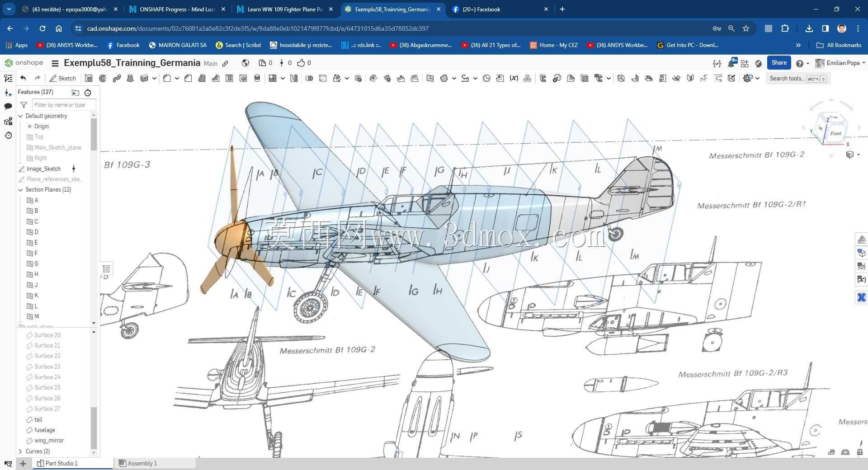Open mass properties scale icon

click(859, 452)
